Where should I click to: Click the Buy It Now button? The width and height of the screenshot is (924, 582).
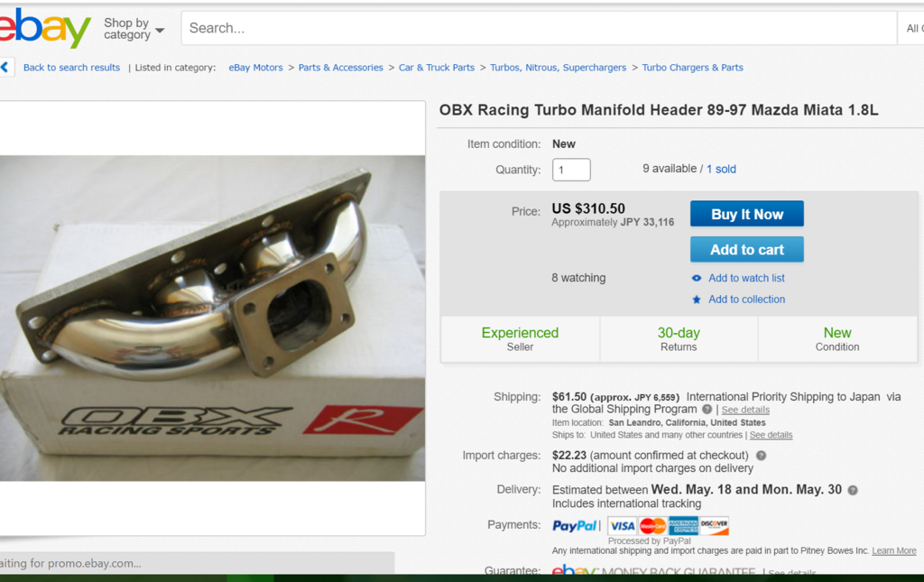(746, 214)
